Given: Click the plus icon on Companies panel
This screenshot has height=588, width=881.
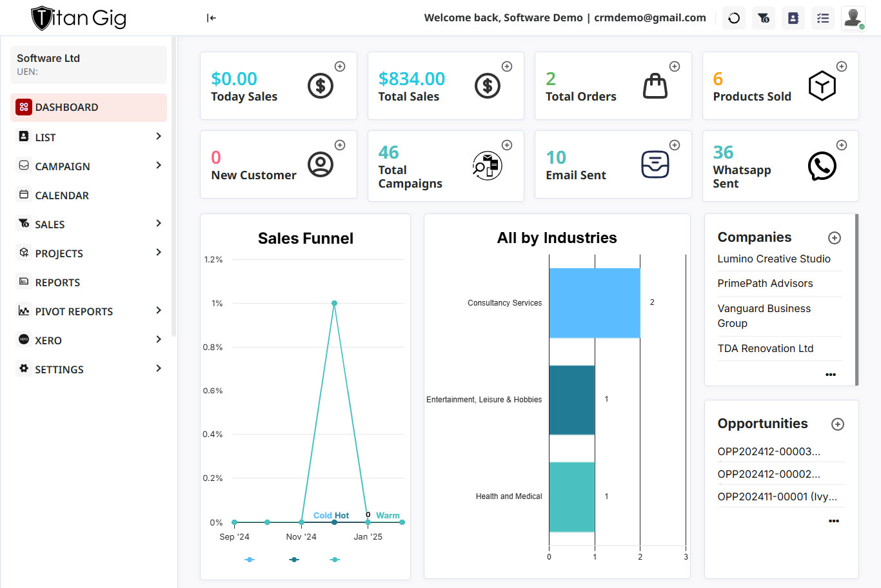Looking at the screenshot, I should [x=834, y=238].
